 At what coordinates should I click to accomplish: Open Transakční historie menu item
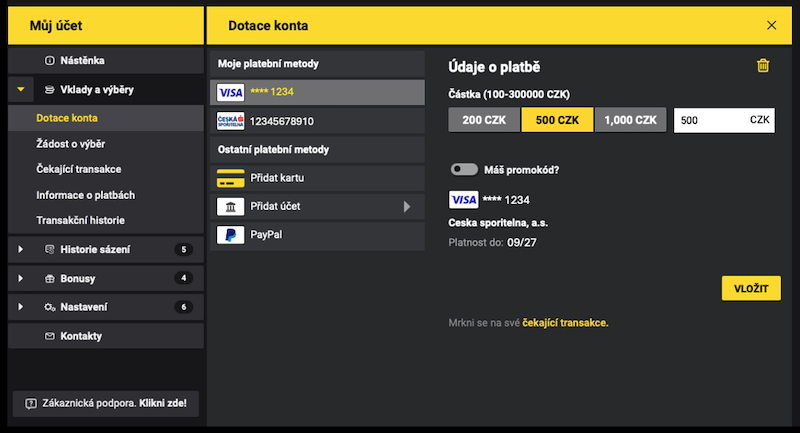pyautogui.click(x=86, y=220)
